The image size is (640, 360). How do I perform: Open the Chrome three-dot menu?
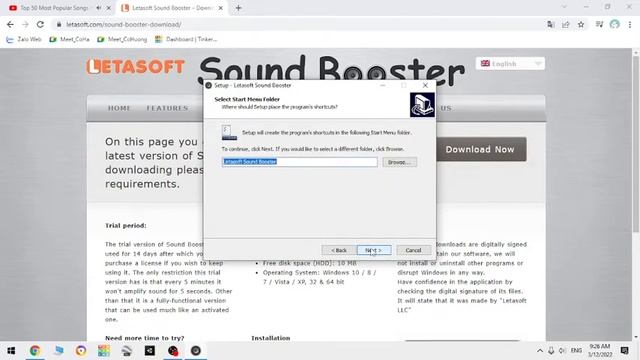(630, 24)
